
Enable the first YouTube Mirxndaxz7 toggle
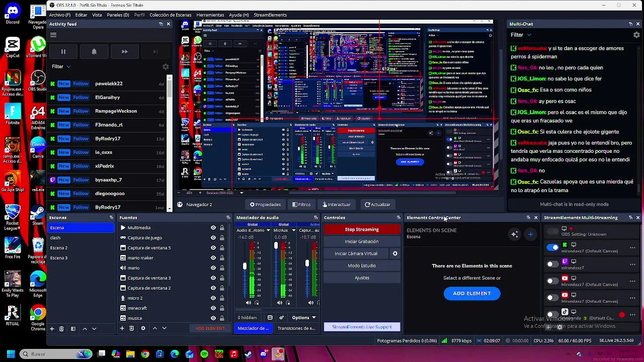552,281
